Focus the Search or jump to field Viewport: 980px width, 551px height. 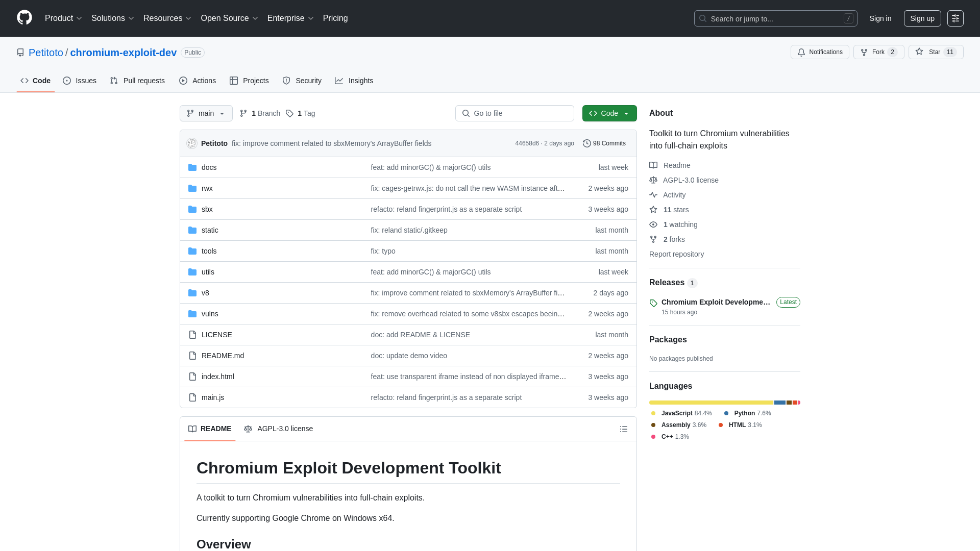(x=775, y=18)
